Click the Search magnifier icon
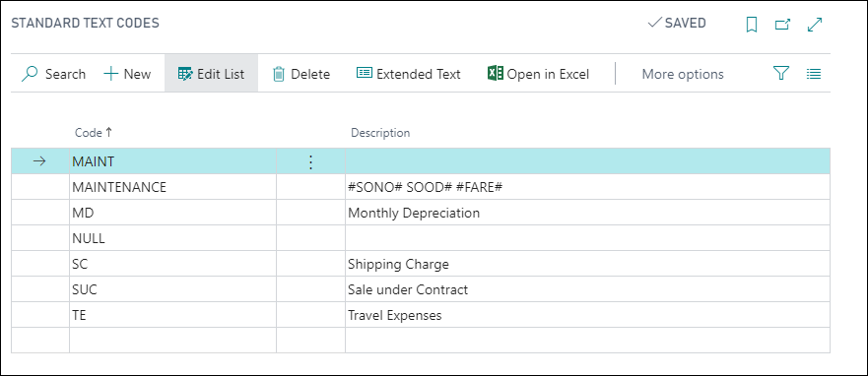This screenshot has width=868, height=376. click(x=30, y=74)
